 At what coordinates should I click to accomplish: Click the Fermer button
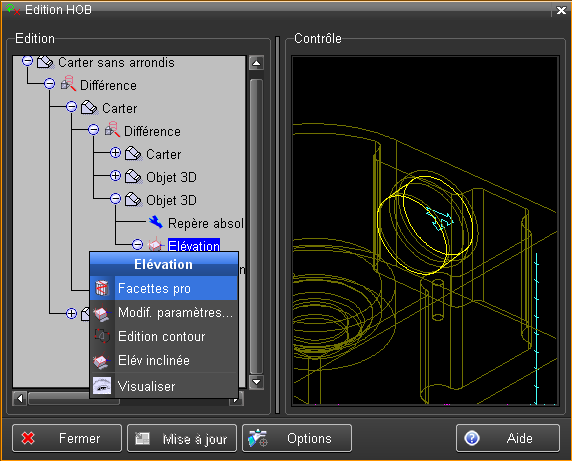tap(67, 438)
